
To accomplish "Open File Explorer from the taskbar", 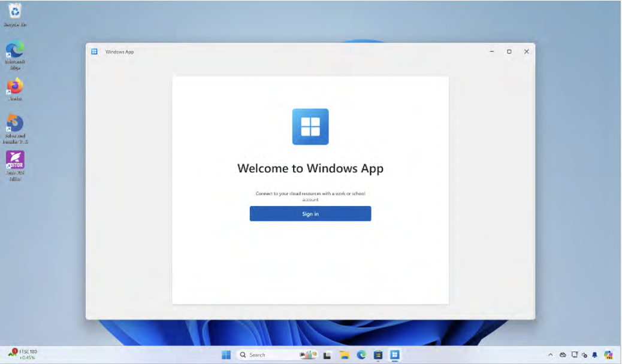I will [344, 355].
